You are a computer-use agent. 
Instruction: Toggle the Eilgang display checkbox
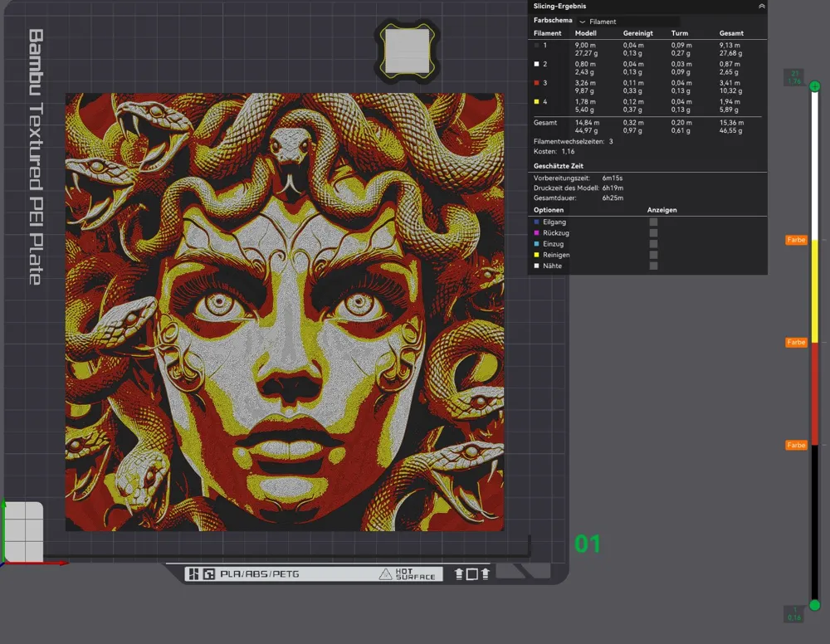coord(653,222)
